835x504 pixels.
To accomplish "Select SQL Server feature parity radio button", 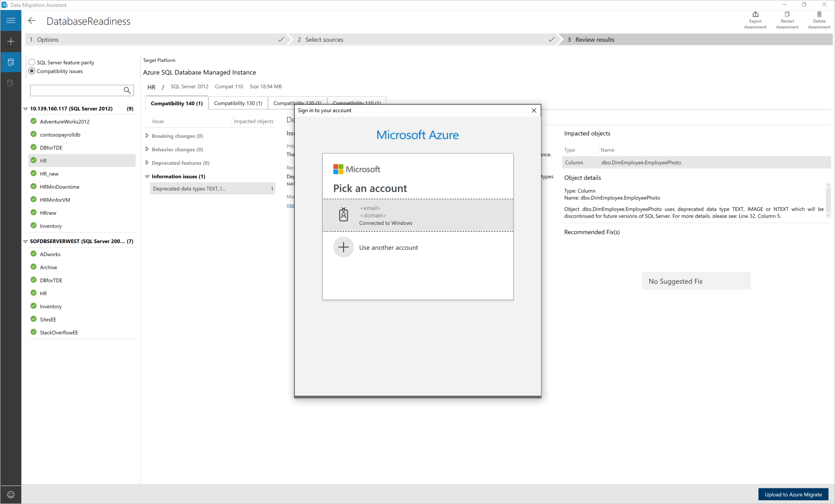I will click(32, 62).
